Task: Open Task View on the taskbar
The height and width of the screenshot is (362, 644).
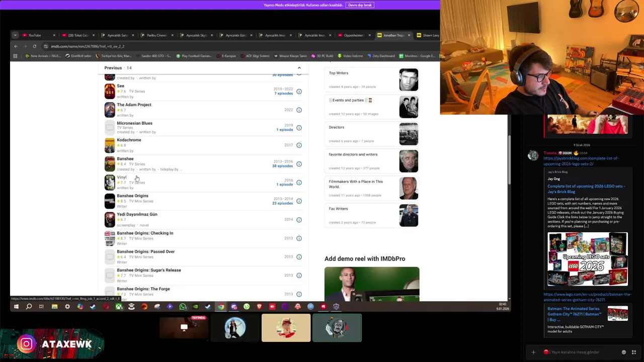Action: tap(41, 307)
